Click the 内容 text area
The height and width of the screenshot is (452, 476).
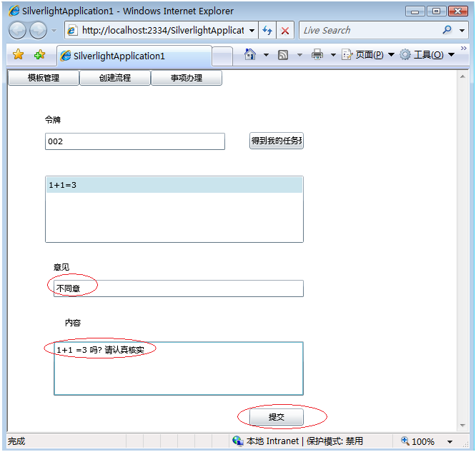point(179,368)
